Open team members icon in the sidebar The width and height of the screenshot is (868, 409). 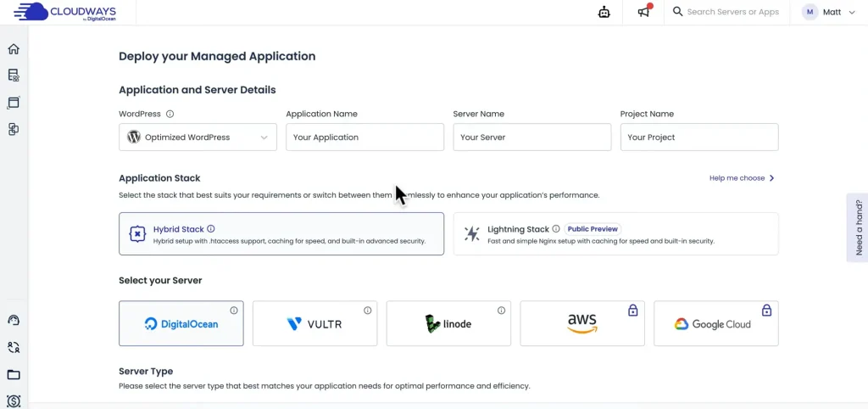[14, 348]
